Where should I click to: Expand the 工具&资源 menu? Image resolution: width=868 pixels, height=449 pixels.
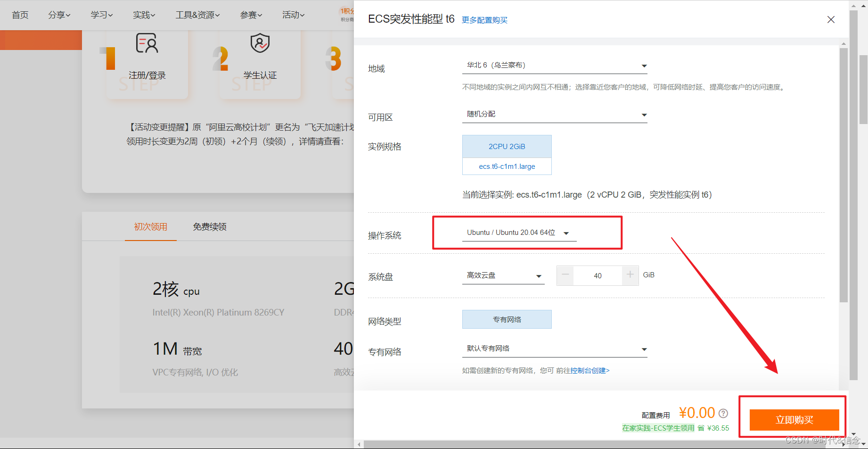(x=198, y=15)
